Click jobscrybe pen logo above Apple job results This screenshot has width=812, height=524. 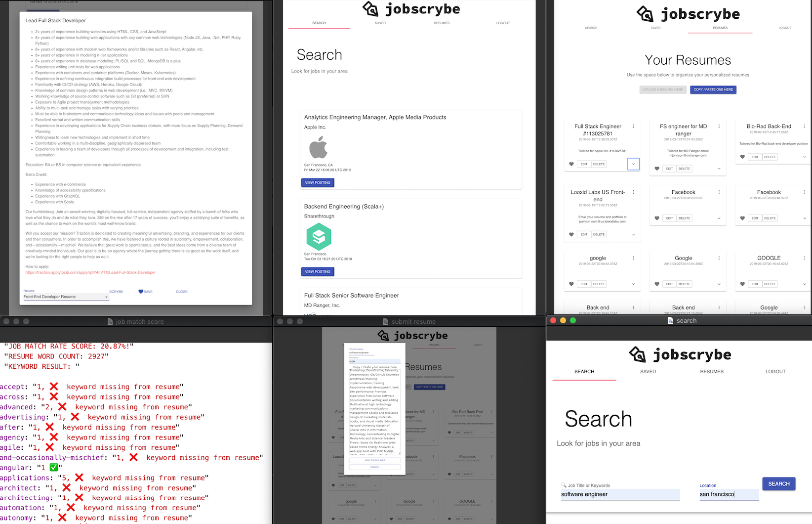(x=370, y=8)
